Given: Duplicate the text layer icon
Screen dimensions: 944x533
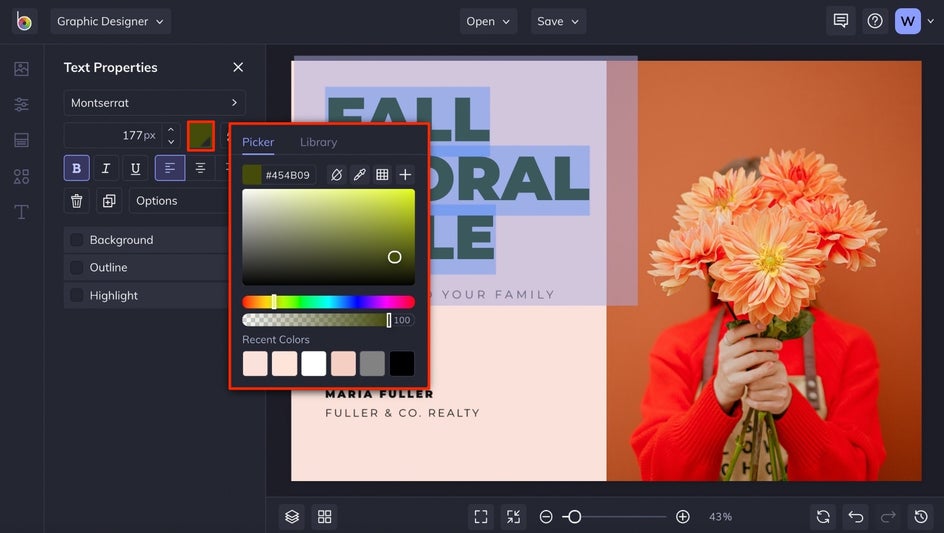Looking at the screenshot, I should click(x=109, y=201).
